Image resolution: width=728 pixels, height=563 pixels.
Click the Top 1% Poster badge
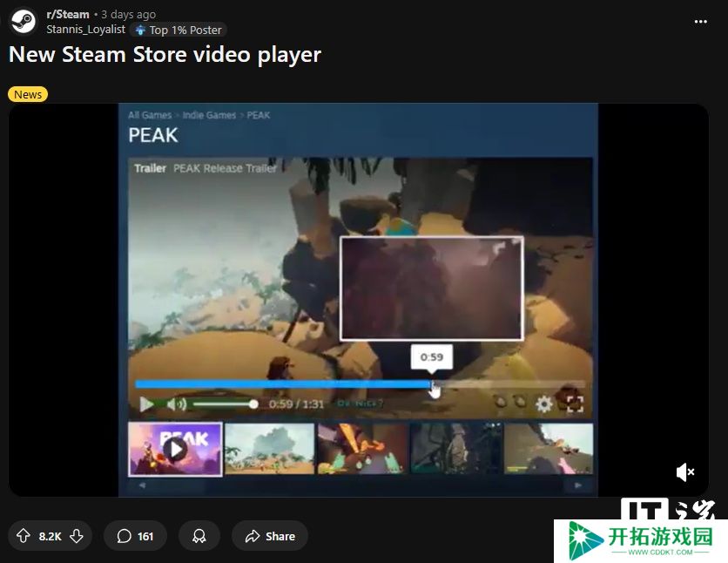pyautogui.click(x=179, y=30)
